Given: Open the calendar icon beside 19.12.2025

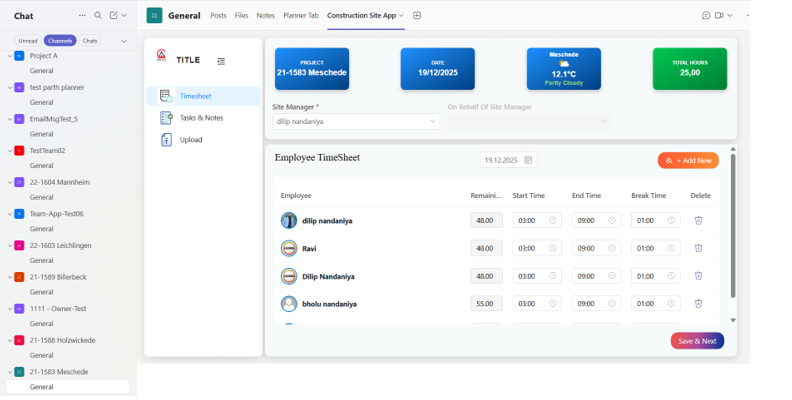Looking at the screenshot, I should coord(528,160).
